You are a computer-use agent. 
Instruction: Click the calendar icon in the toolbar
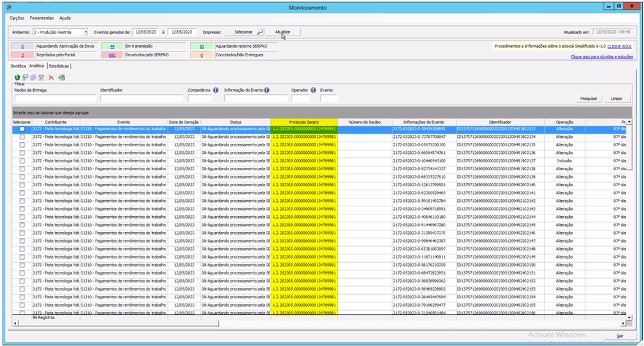pyautogui.click(x=41, y=77)
